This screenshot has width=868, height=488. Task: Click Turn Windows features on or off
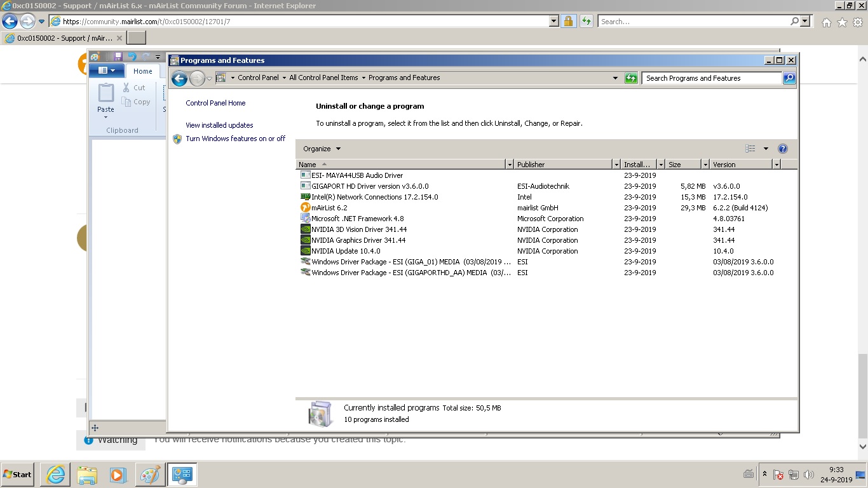pos(235,139)
